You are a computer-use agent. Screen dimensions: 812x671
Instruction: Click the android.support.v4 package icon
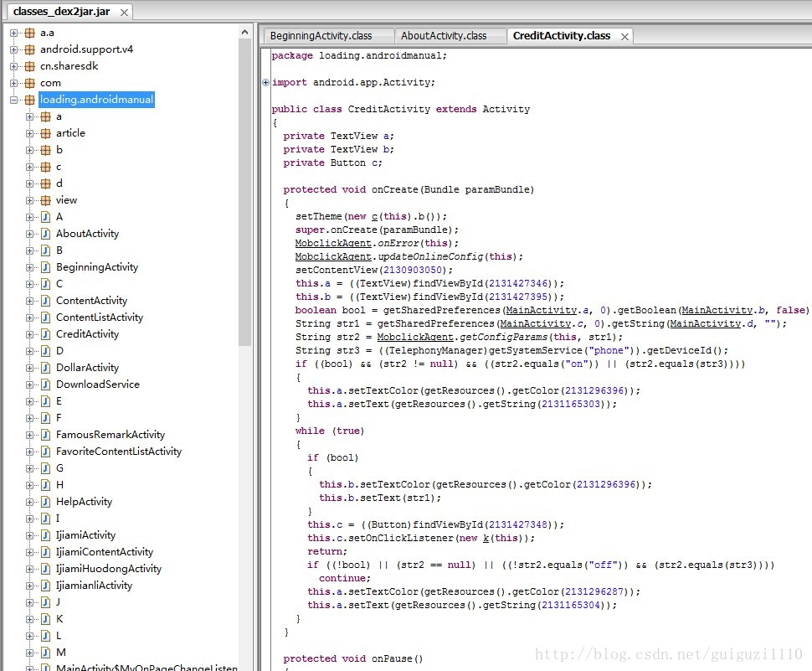point(29,49)
